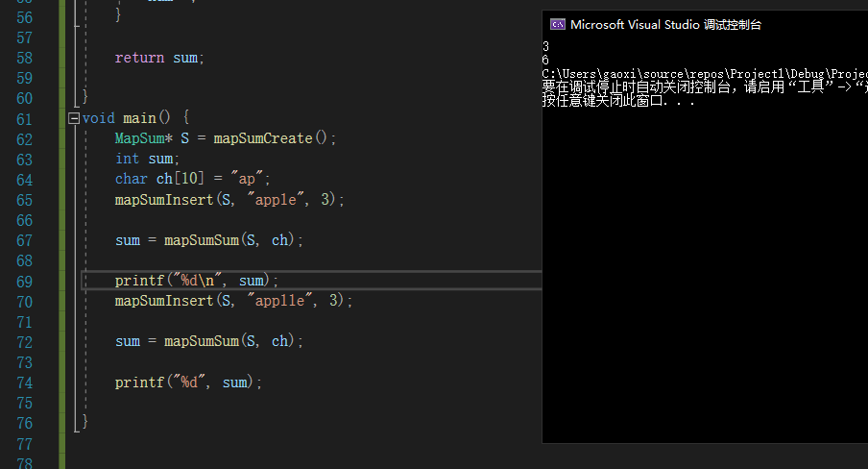Click 'char ch[10] = "ap";' line
The image size is (868, 469).
click(x=193, y=179)
